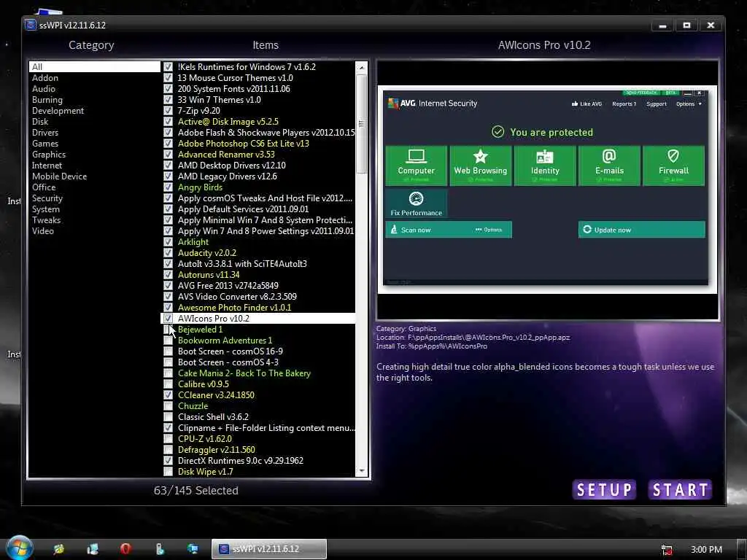
Task: Uncheck Adobe Photoshop CS6 Ext Lite v13
Action: 169,144
